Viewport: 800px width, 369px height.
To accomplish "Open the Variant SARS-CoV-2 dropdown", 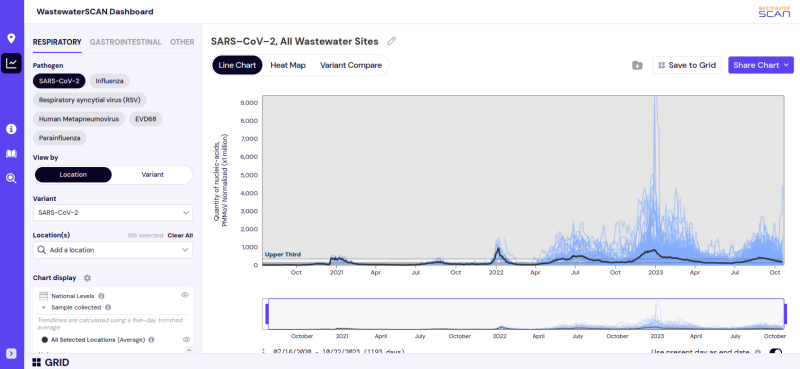I will pyautogui.click(x=113, y=212).
